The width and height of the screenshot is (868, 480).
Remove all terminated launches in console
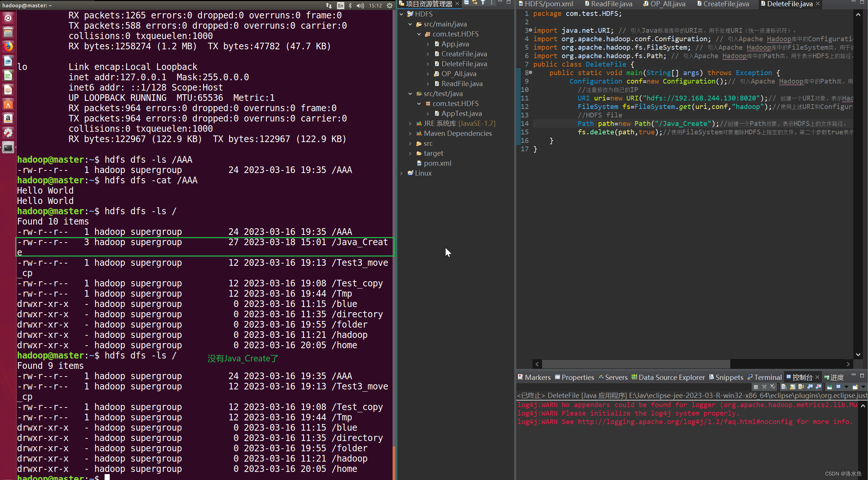point(773,387)
